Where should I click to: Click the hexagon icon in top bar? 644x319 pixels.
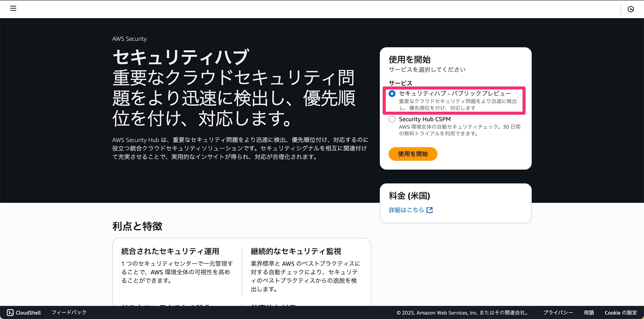(631, 9)
